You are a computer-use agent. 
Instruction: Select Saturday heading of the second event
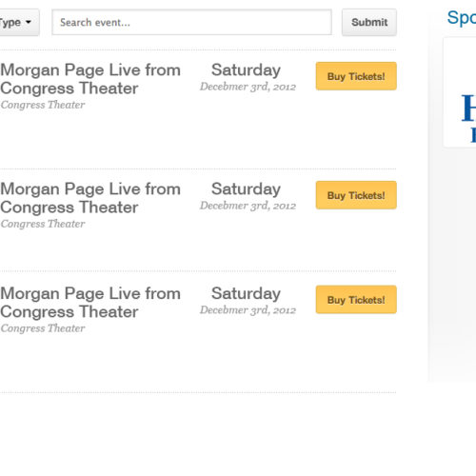tap(247, 189)
